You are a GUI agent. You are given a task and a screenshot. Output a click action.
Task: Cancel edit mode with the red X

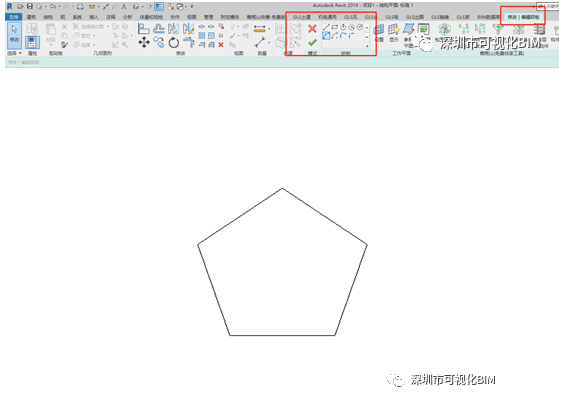pos(312,29)
